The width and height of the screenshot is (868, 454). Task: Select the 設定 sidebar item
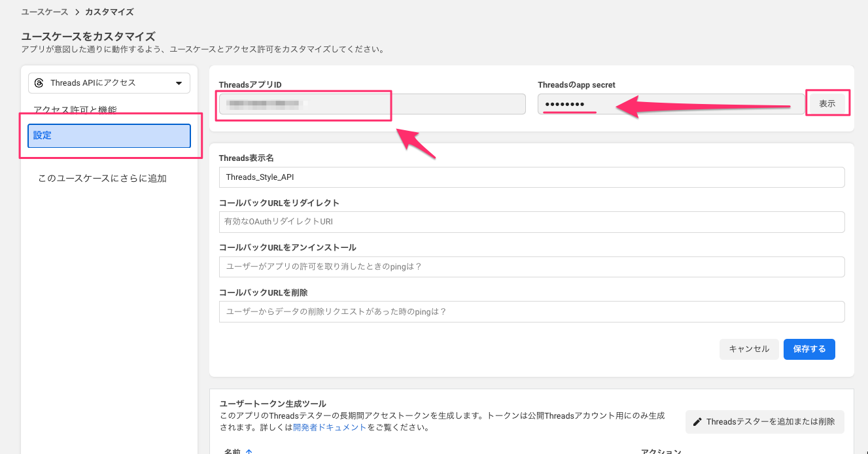click(109, 136)
